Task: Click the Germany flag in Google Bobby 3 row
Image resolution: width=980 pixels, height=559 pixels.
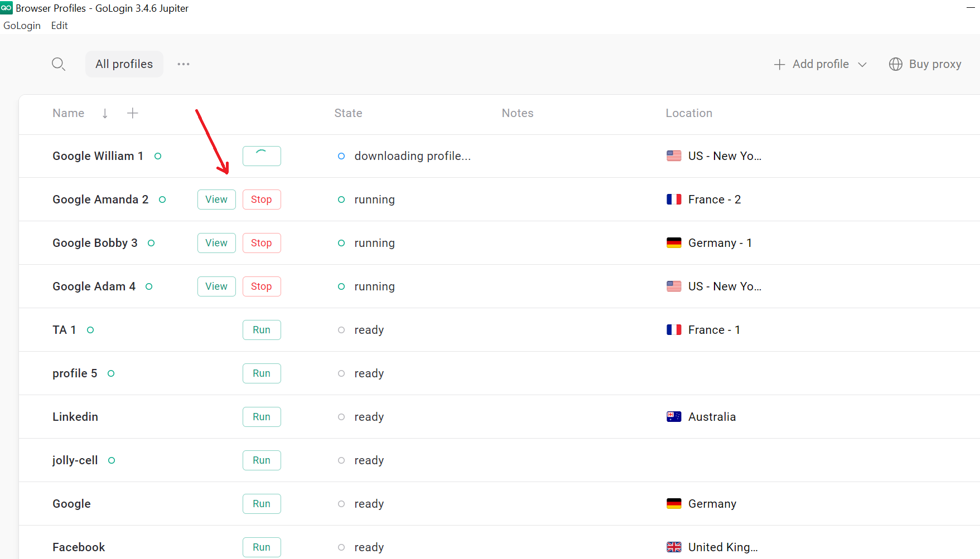Action: (674, 243)
